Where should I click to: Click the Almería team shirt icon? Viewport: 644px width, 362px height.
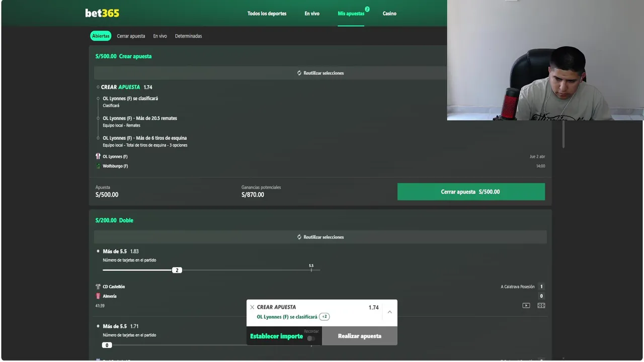pos(98,296)
